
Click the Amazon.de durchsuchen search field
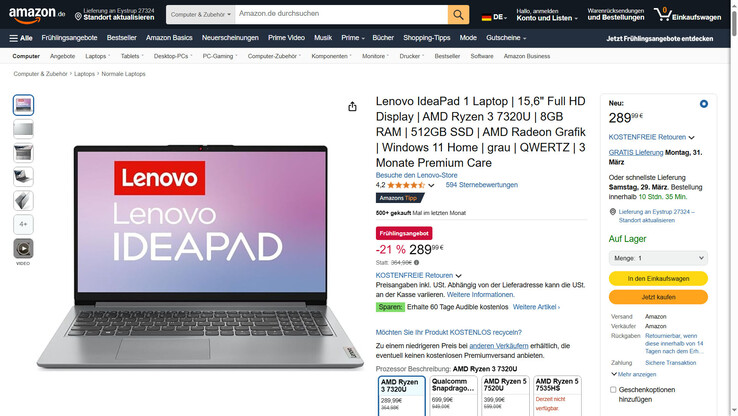coord(341,15)
